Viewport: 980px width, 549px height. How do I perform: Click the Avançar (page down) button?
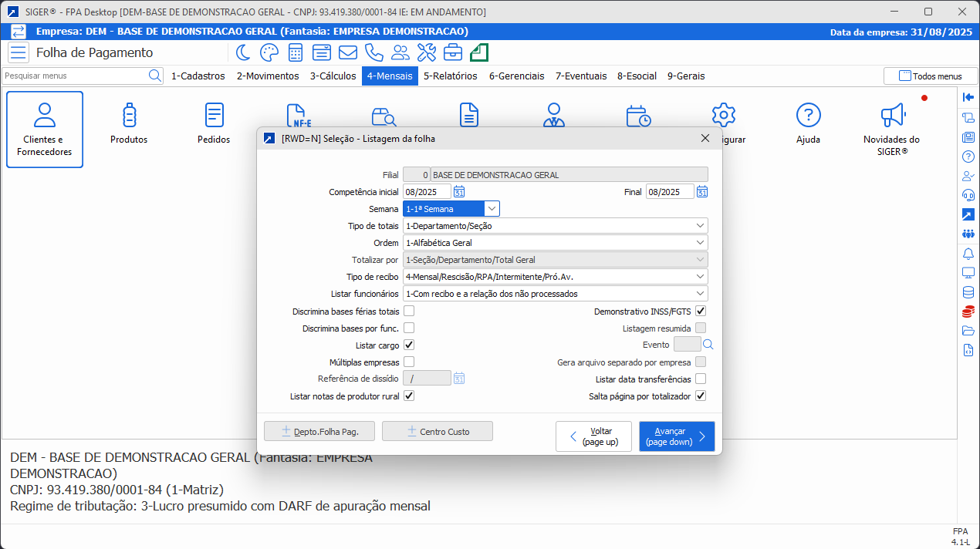676,436
